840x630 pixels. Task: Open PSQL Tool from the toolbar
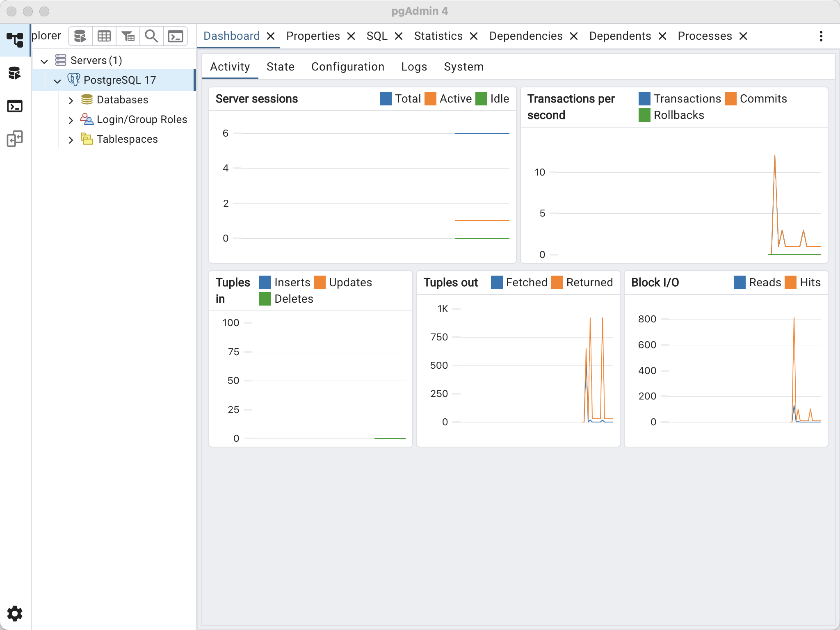pyautogui.click(x=176, y=37)
